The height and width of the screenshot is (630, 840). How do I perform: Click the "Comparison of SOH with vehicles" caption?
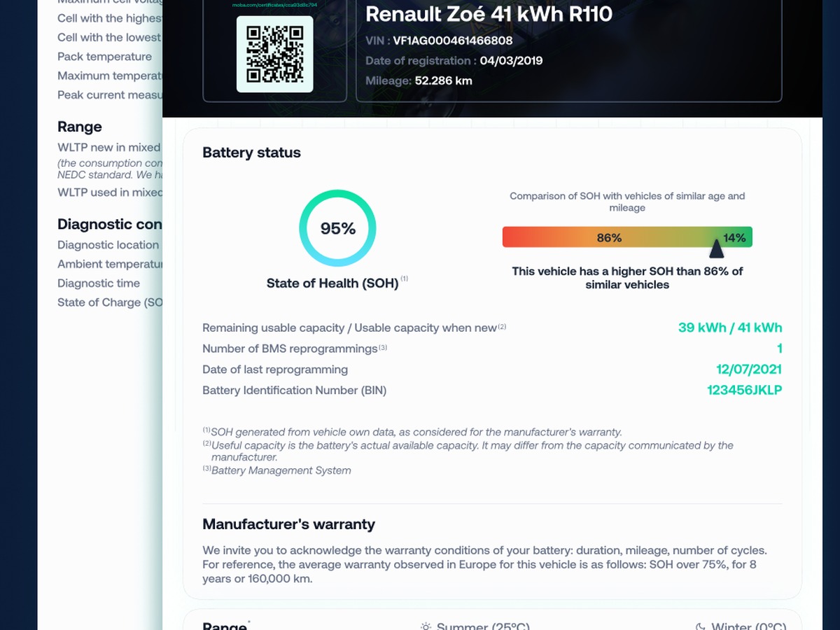(x=627, y=202)
